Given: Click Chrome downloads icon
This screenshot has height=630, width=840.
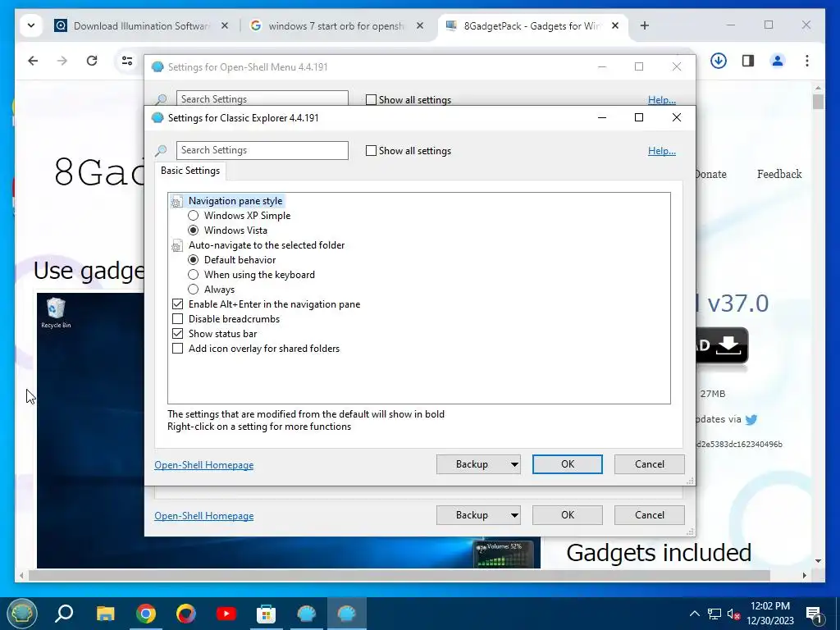Looking at the screenshot, I should [x=719, y=61].
